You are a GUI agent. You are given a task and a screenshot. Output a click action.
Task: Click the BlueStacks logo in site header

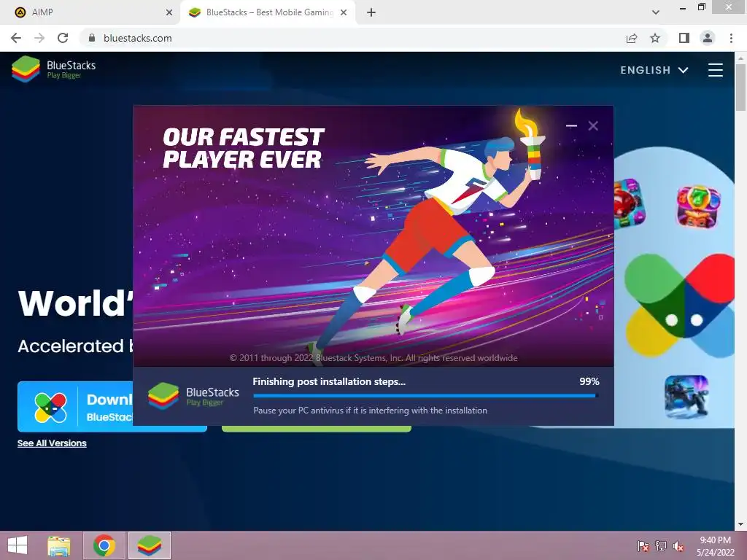53,69
